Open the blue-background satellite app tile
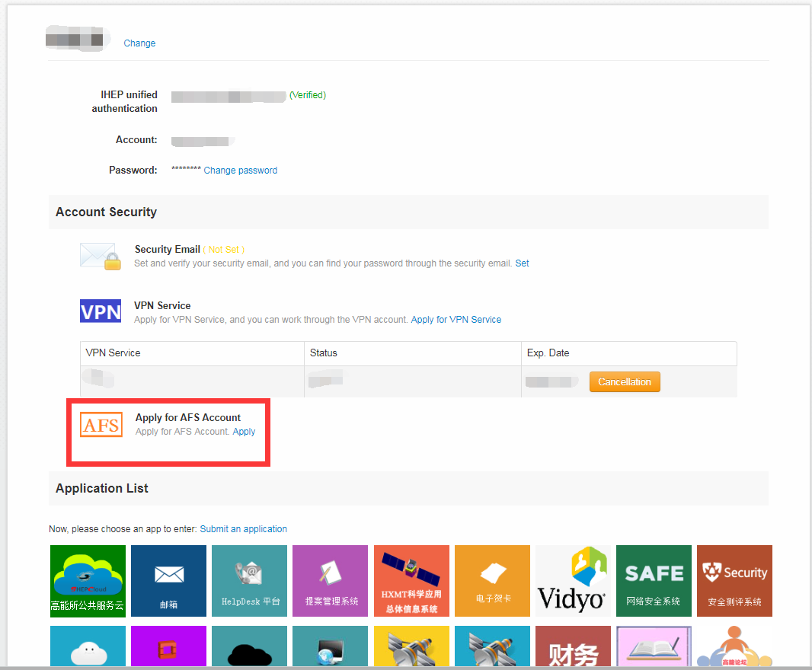 pyautogui.click(x=492, y=646)
